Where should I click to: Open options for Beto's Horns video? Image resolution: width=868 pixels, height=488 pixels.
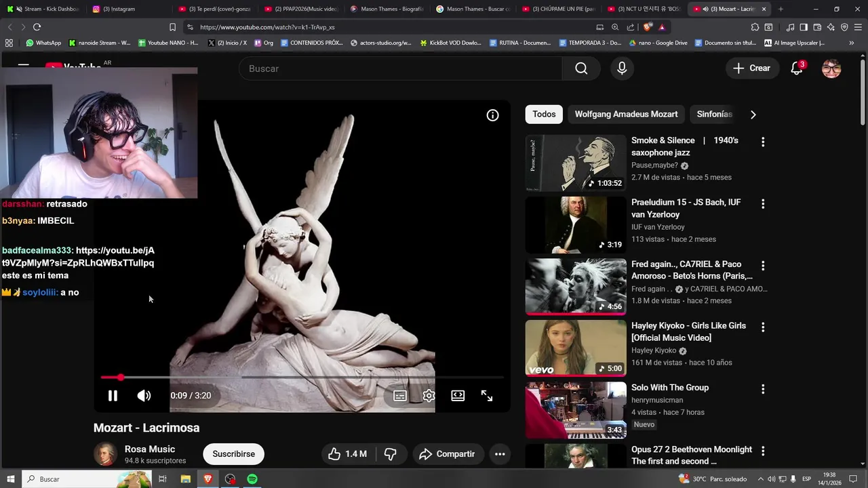click(x=763, y=266)
